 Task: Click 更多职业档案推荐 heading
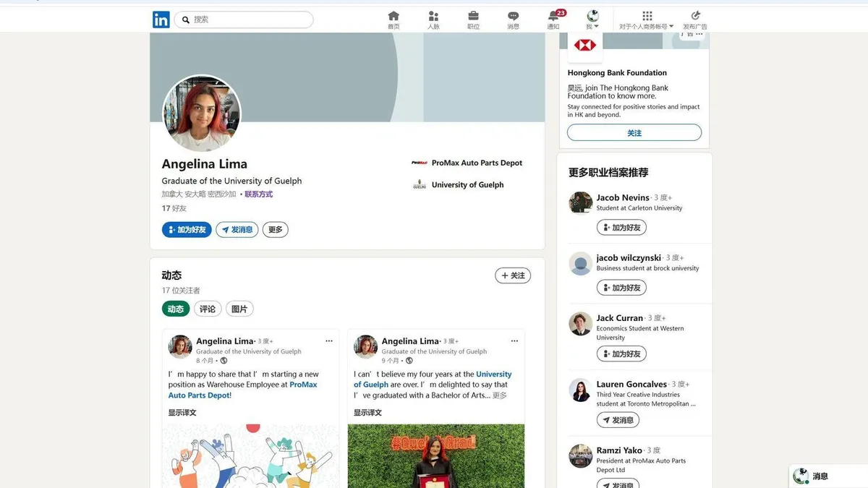click(608, 172)
